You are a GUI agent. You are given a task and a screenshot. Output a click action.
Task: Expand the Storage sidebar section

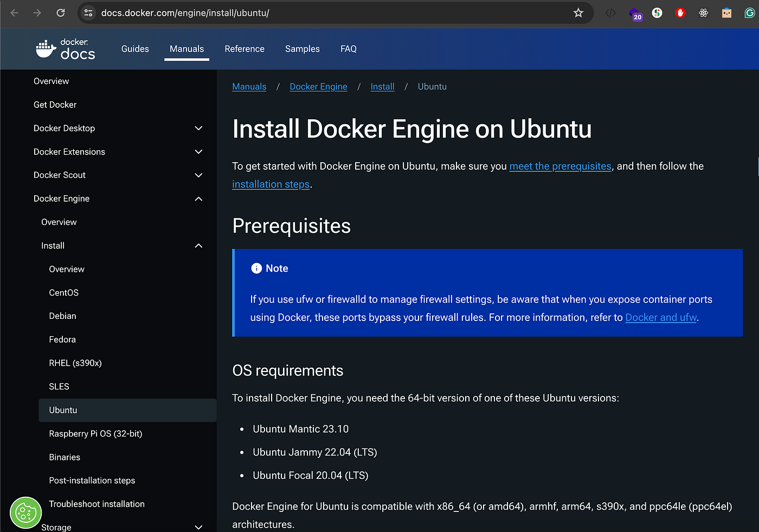(x=198, y=527)
